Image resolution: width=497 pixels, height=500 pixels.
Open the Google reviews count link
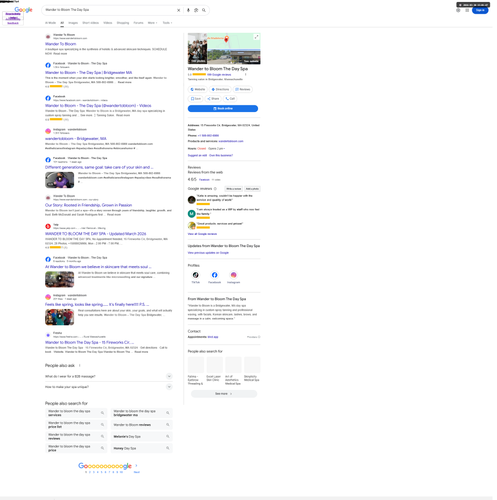pos(219,75)
